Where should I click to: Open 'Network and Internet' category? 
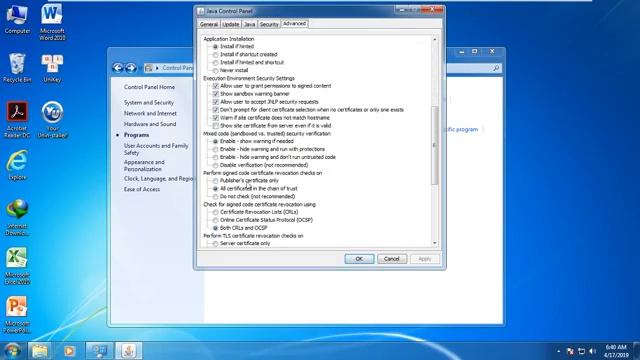pyautogui.click(x=150, y=113)
